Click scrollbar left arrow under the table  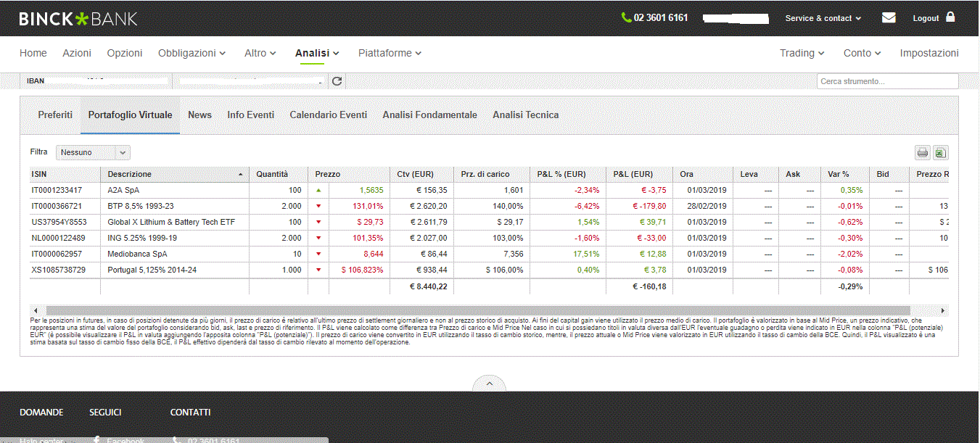pos(34,310)
